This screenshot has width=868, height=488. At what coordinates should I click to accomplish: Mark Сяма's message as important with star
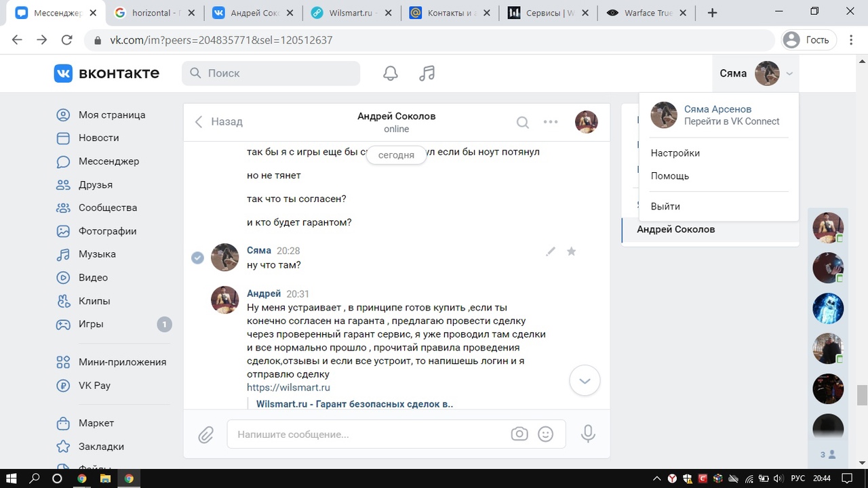(572, 251)
